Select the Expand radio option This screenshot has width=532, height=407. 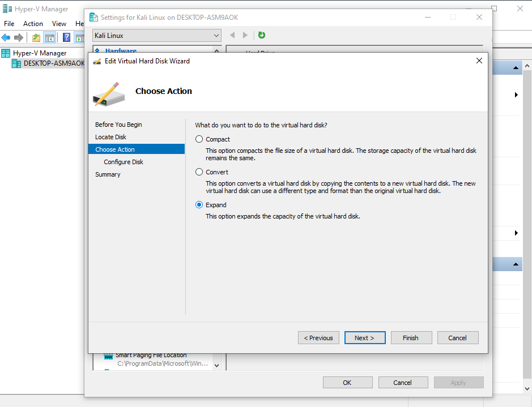click(x=199, y=205)
